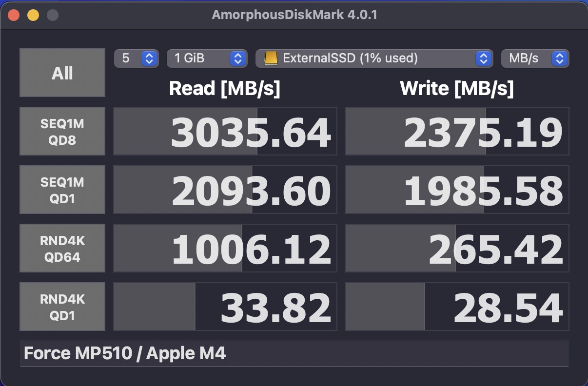Image resolution: width=588 pixels, height=386 pixels.
Task: Click the RND4K QD64 write result 265.42
Action: pos(457,249)
